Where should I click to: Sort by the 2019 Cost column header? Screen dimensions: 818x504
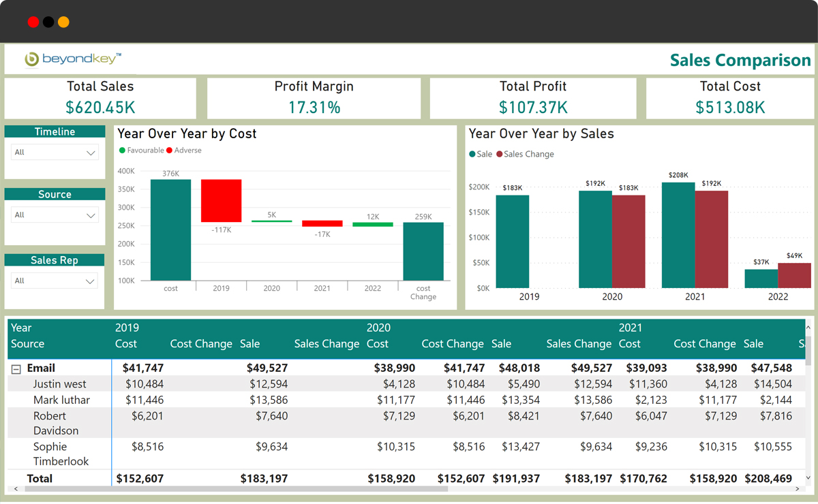click(126, 344)
